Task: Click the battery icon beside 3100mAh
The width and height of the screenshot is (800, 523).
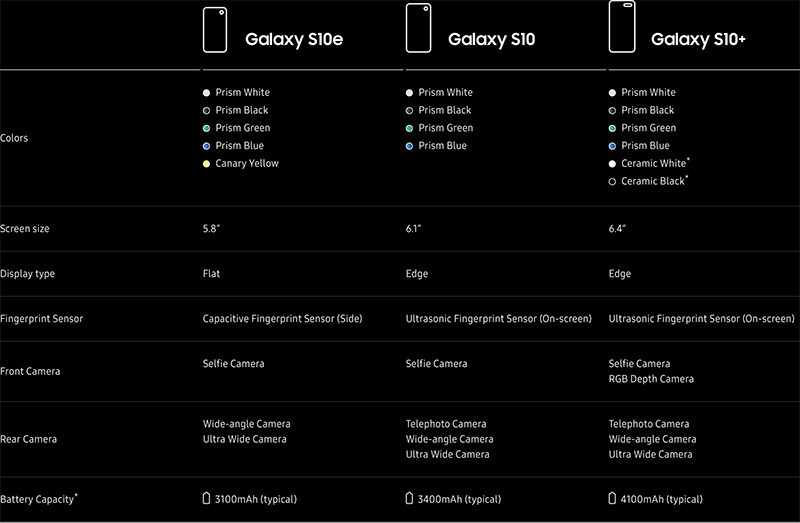Action: 207,498
